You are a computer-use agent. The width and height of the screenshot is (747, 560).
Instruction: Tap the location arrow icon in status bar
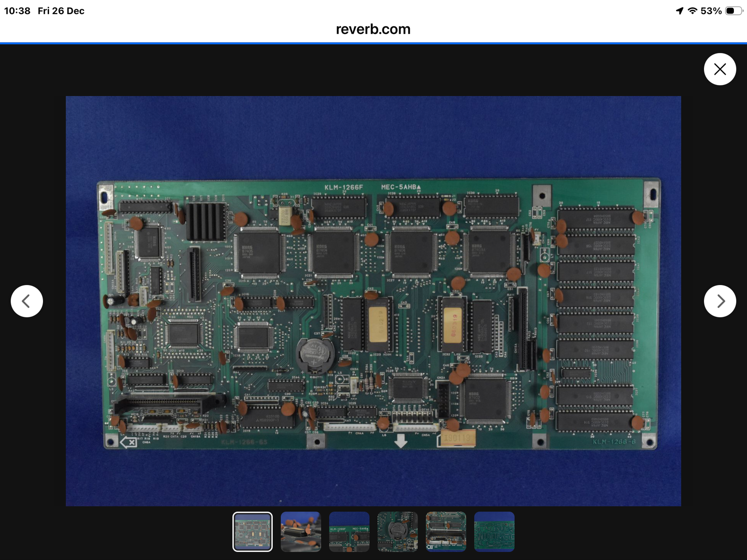(679, 11)
